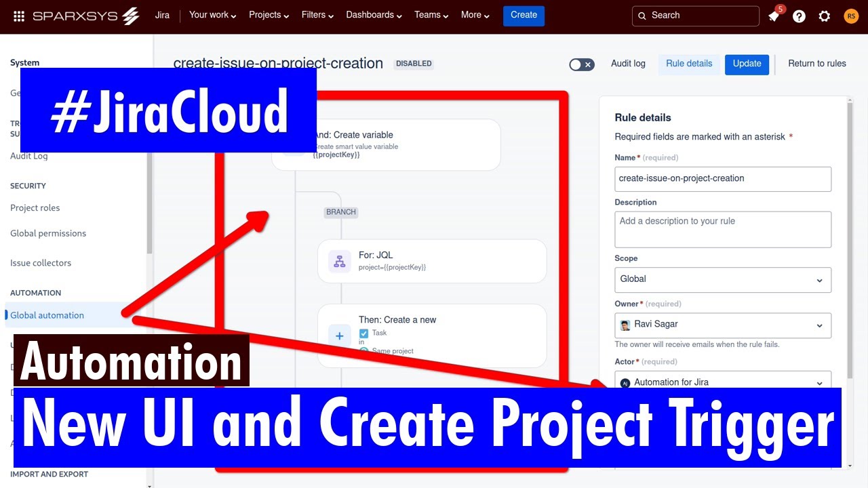The image size is (868, 488).
Task: Expand the Filters menu
Action: (x=318, y=15)
